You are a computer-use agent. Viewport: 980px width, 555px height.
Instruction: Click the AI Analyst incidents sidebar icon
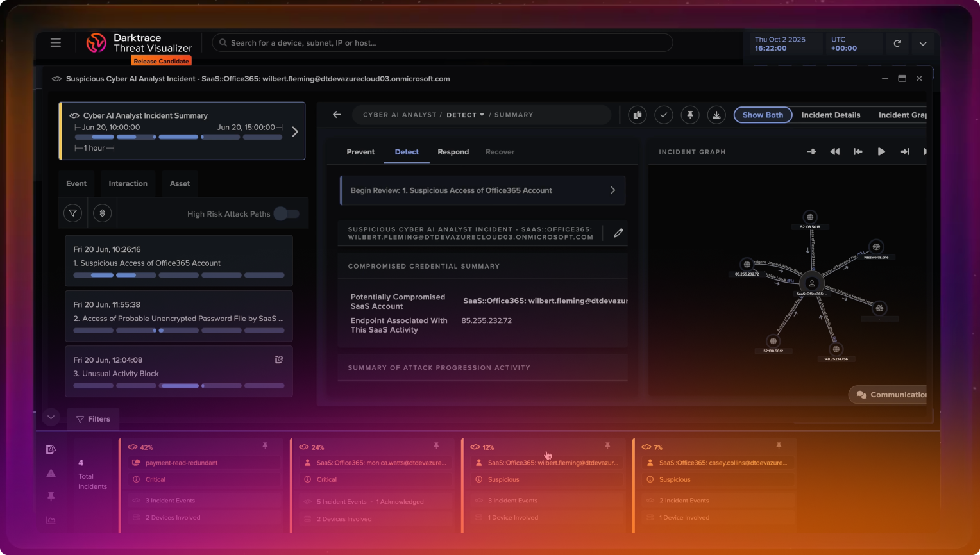coord(51,450)
